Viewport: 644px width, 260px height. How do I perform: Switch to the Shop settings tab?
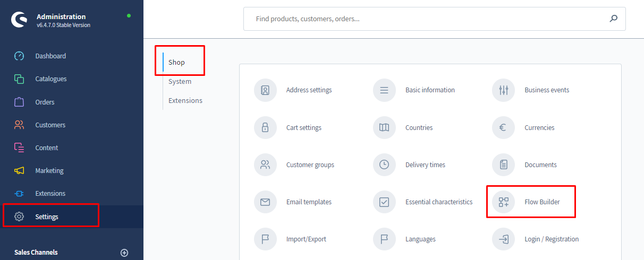point(176,62)
